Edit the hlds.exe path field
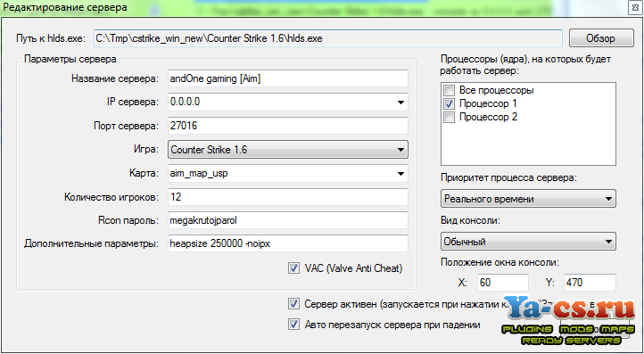 [x=327, y=38]
